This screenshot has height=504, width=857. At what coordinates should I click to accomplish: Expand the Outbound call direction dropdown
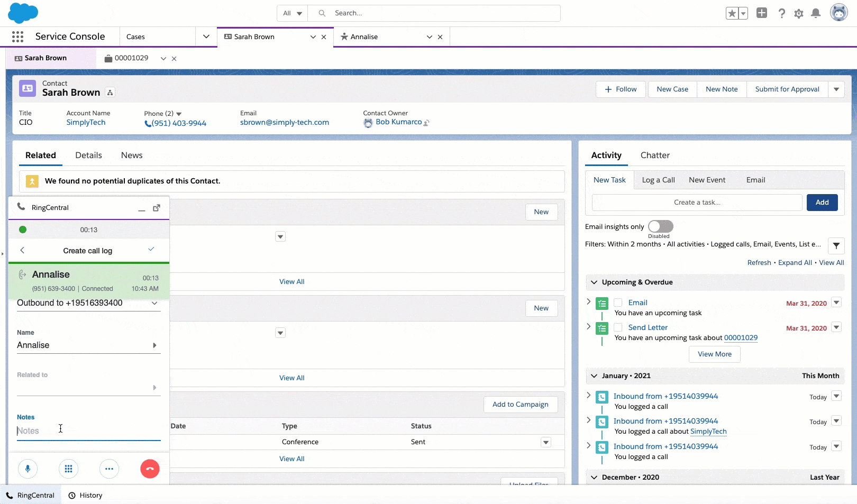tap(154, 303)
